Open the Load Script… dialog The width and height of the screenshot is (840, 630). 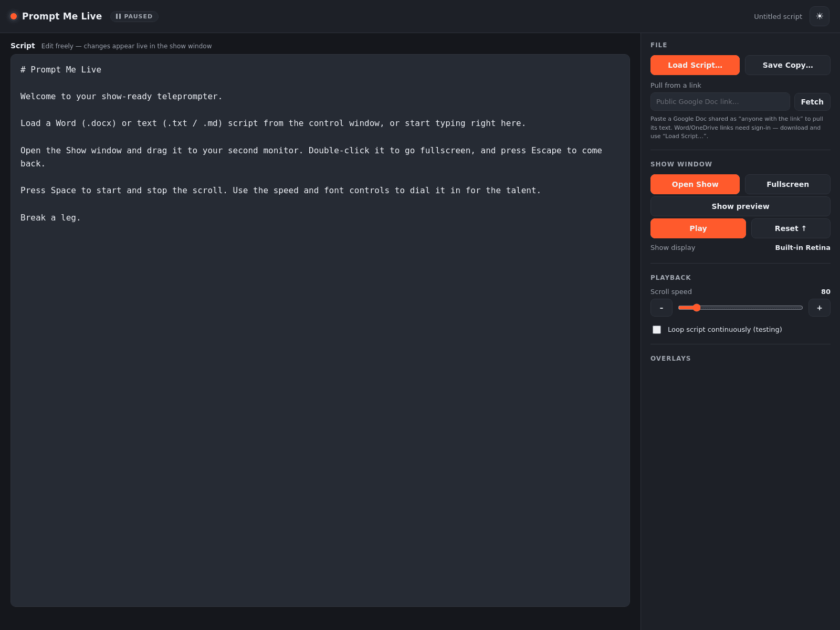pos(695,65)
